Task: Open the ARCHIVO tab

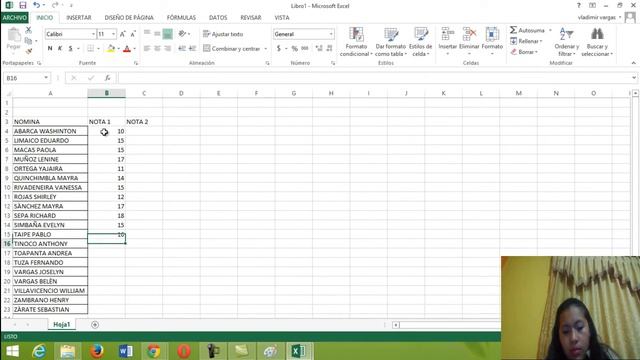Action: (x=14, y=18)
